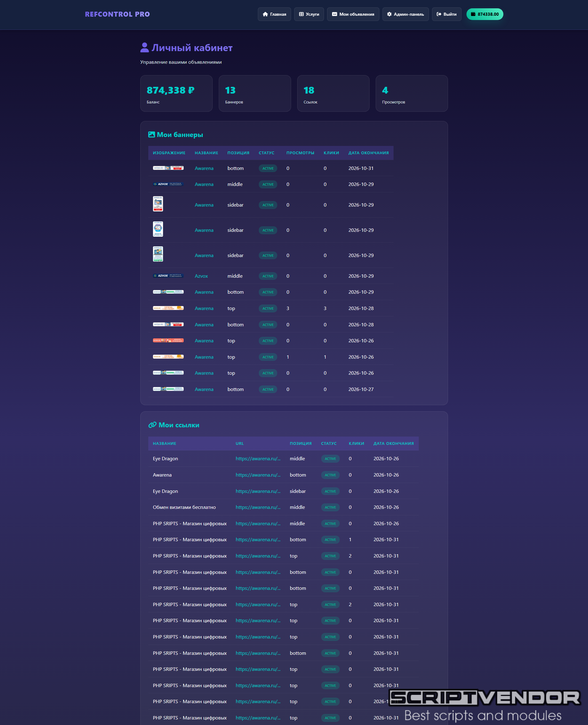Screen dimensions: 588x725
Task: Click the first sidebar banner thumbnail
Action: click(x=158, y=204)
